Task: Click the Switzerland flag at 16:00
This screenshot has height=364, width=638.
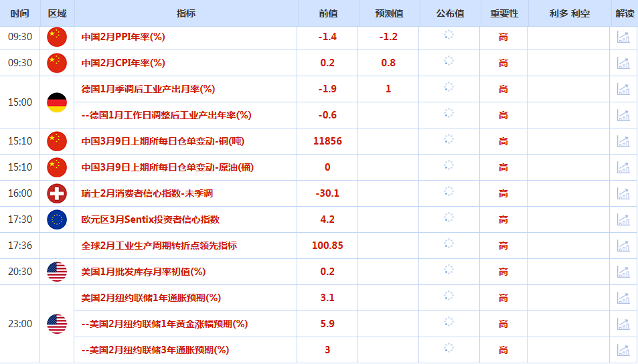Action: pyautogui.click(x=57, y=193)
